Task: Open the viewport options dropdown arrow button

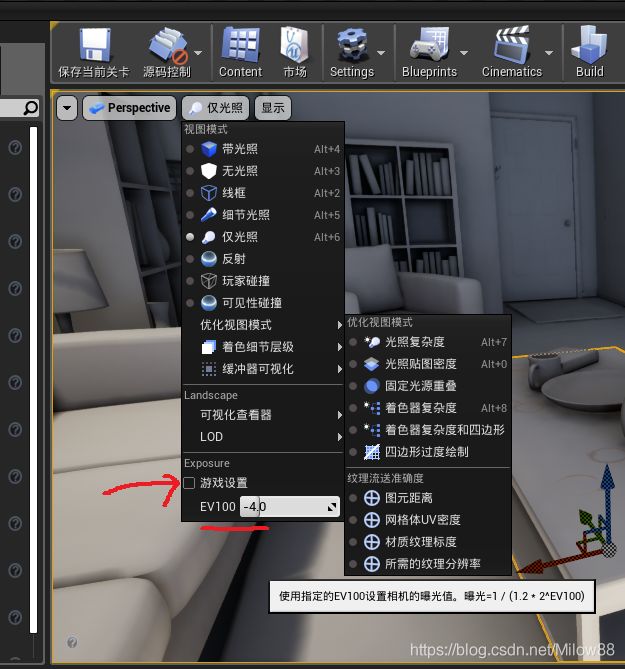Action: pyautogui.click(x=67, y=108)
